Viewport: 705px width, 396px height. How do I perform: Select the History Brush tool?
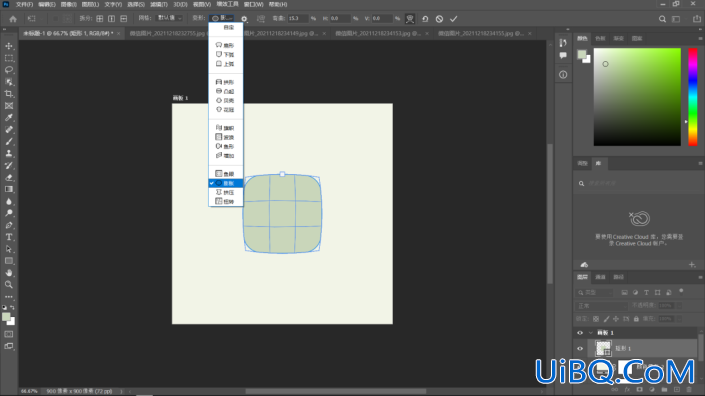coord(9,165)
